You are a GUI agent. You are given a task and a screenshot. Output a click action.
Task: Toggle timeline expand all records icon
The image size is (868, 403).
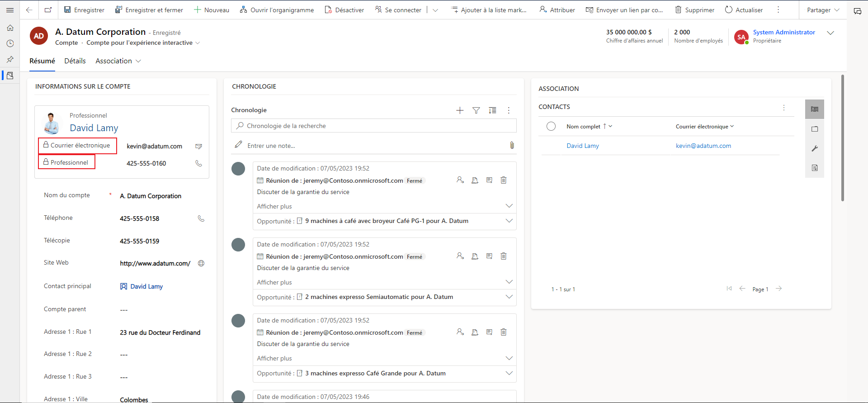492,110
